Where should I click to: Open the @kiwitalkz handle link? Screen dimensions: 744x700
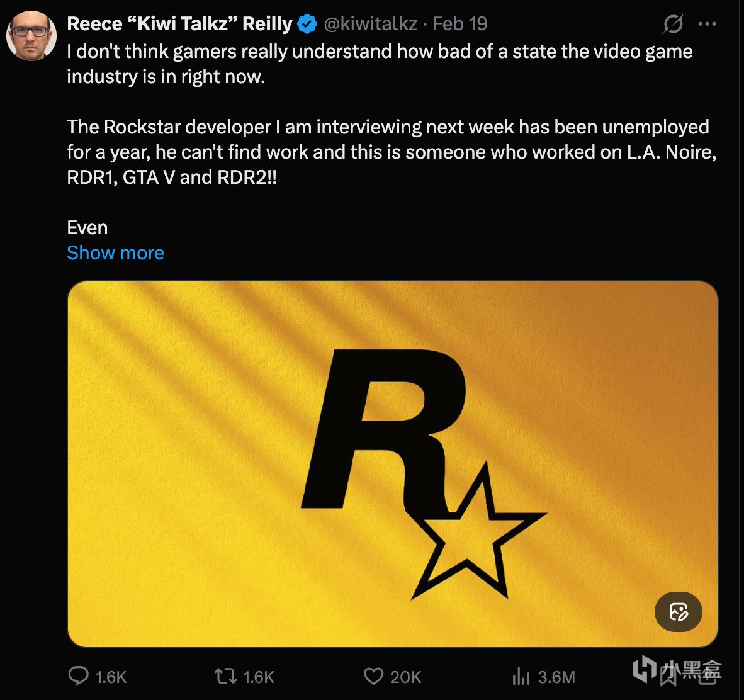click(370, 24)
